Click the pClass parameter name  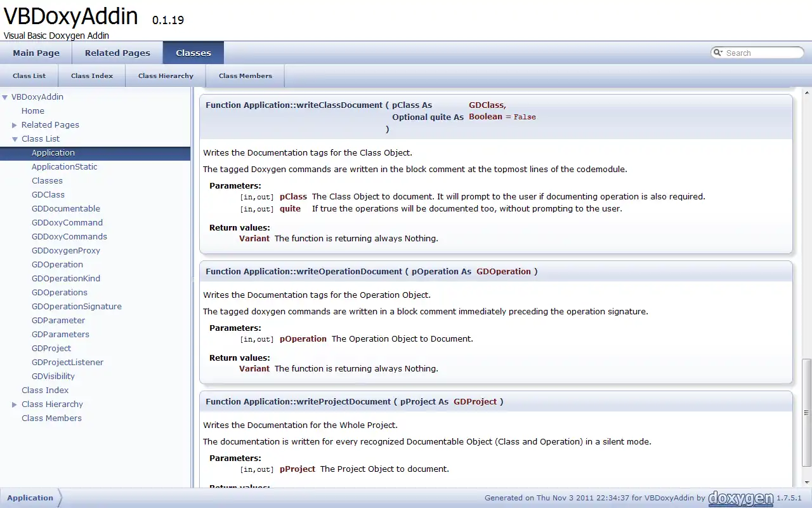293,197
